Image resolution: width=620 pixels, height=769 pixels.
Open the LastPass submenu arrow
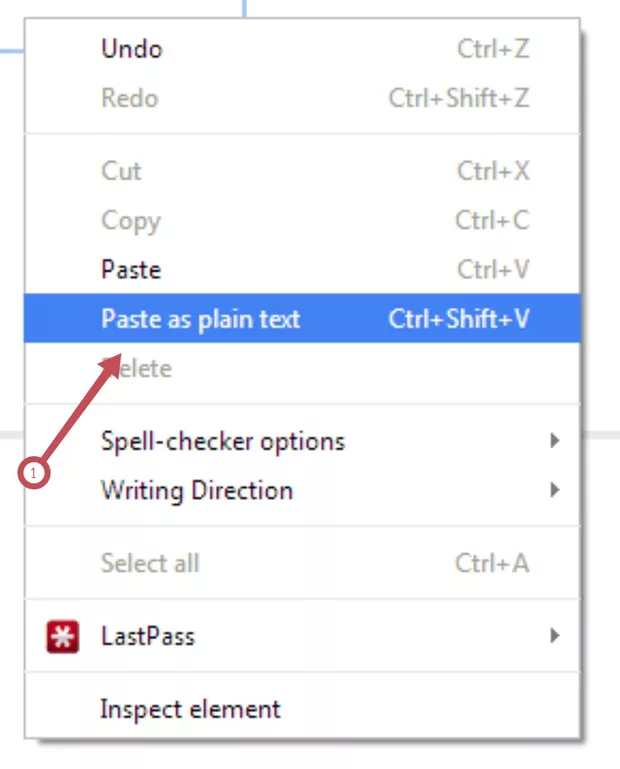[x=555, y=636]
